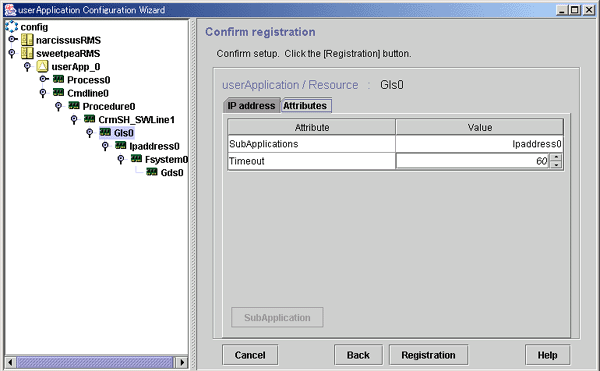Select the sweetpeaRMS label in tree
This screenshot has width=600, height=371.
(68, 54)
